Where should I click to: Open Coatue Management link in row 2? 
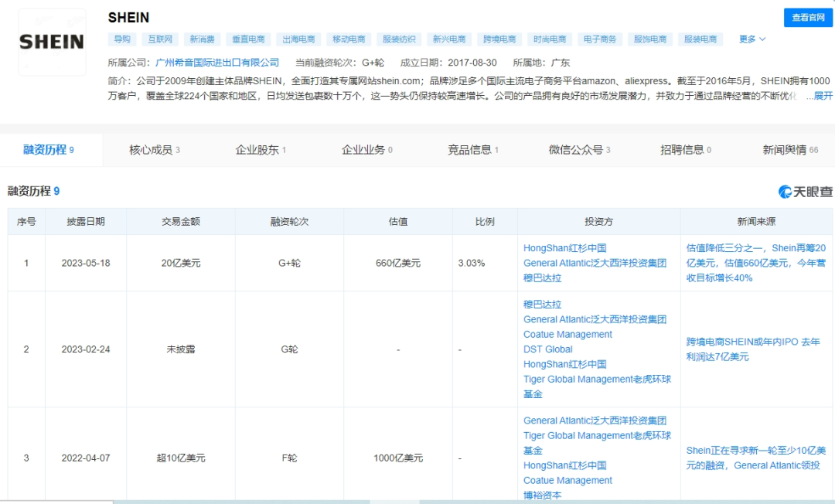(x=567, y=334)
